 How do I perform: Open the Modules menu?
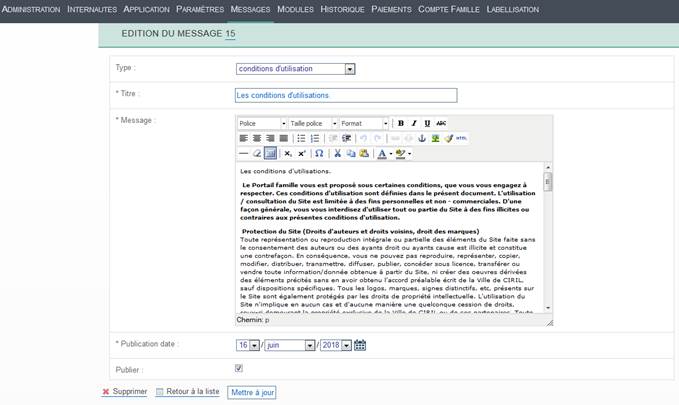(295, 8)
